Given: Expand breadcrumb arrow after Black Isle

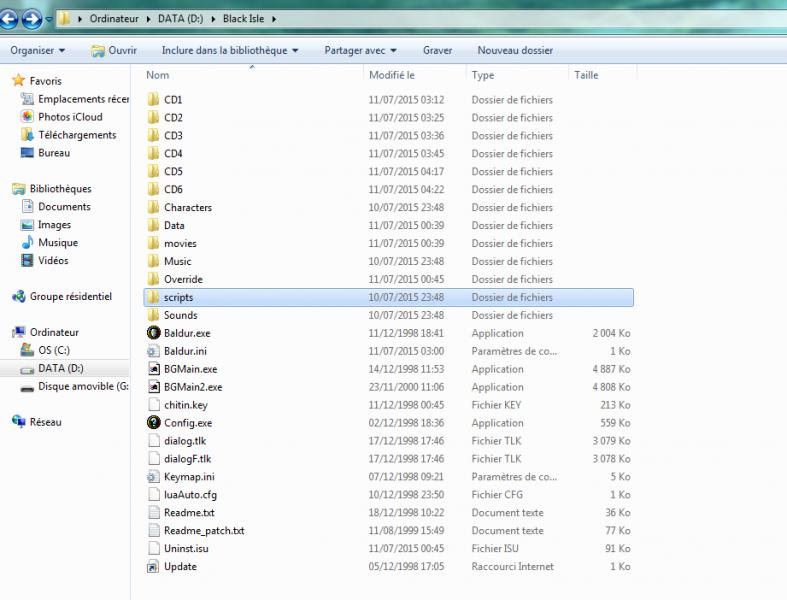Looking at the screenshot, I should 274,19.
